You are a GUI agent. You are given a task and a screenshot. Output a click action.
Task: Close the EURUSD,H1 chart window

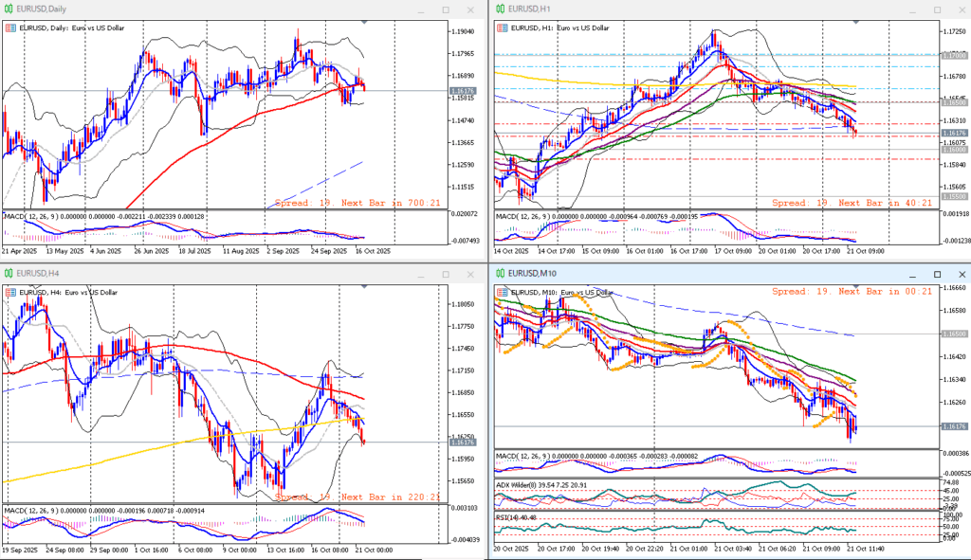point(952,9)
